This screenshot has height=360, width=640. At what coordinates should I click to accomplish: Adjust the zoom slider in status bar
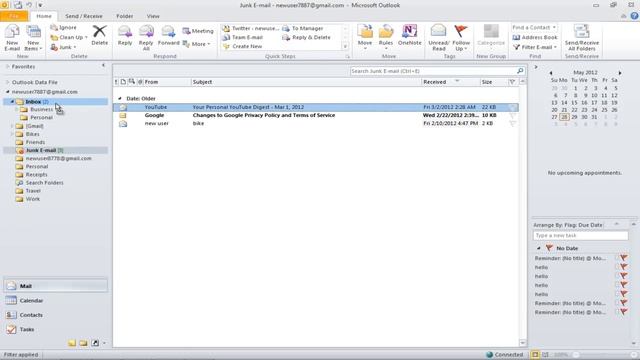[576, 355]
